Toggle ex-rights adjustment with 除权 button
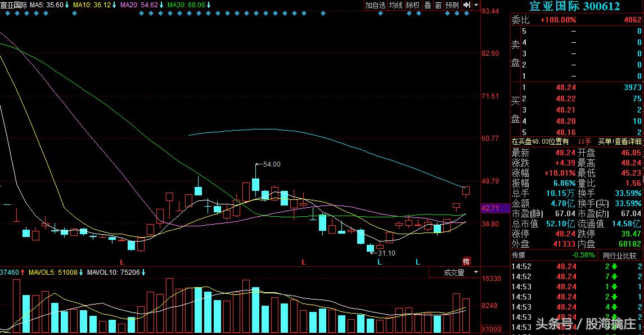 coord(413,5)
